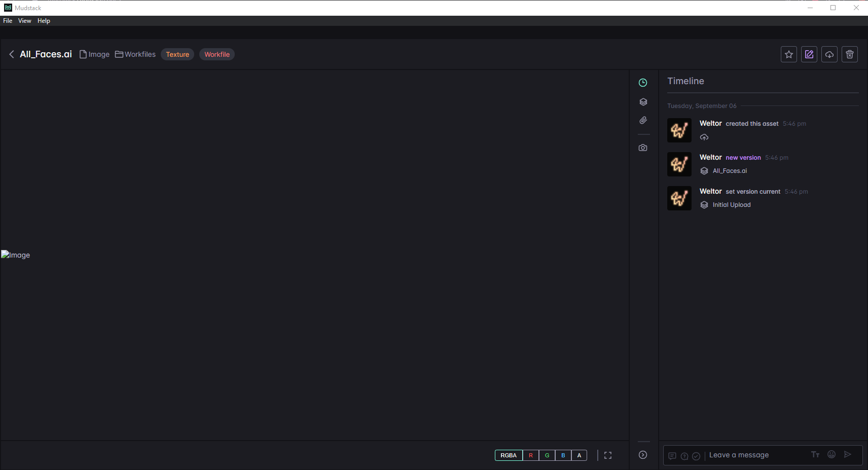868x470 pixels.
Task: Open the View menu
Action: (x=25, y=21)
